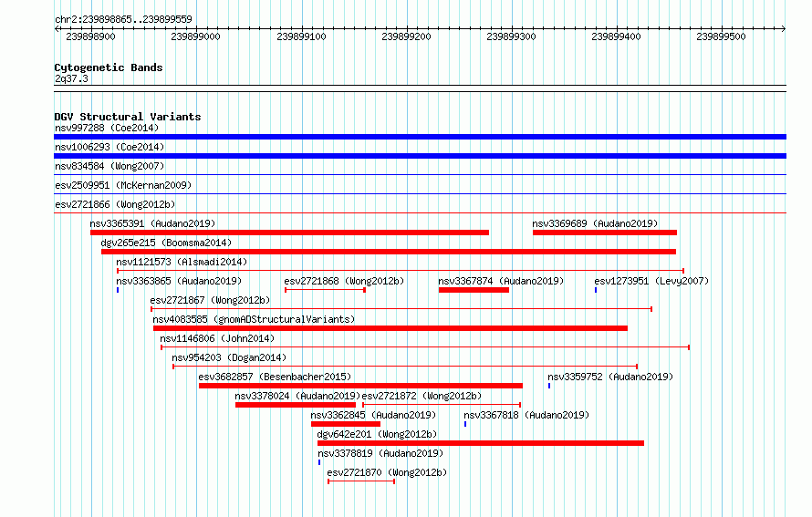The width and height of the screenshot is (812, 517).
Task: Click the red bar under dgv642e201
Action: coord(481,443)
